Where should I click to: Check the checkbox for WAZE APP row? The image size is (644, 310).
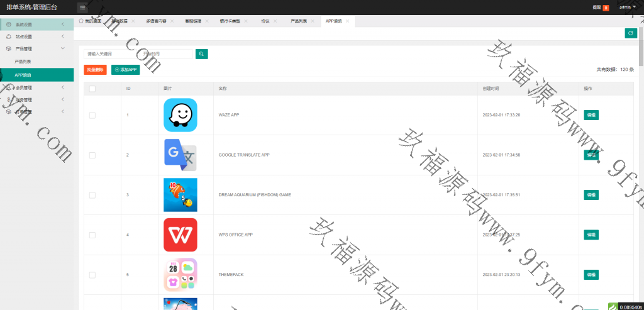pos(92,115)
